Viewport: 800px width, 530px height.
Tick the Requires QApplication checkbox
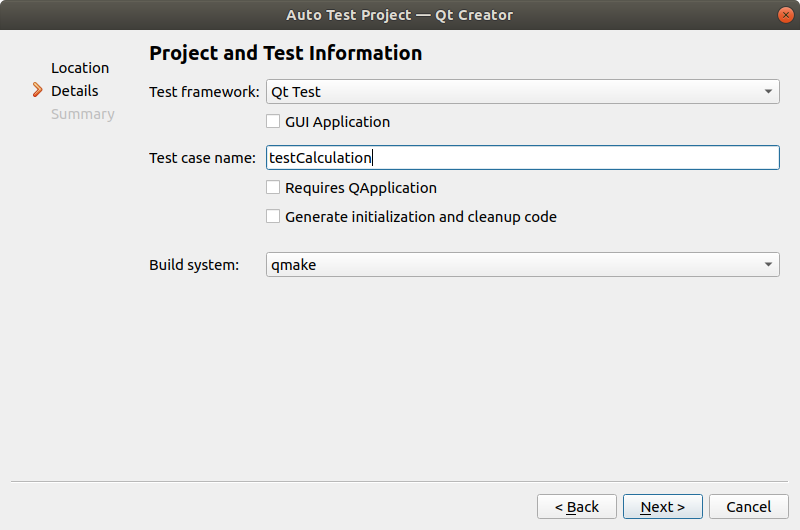point(273,188)
